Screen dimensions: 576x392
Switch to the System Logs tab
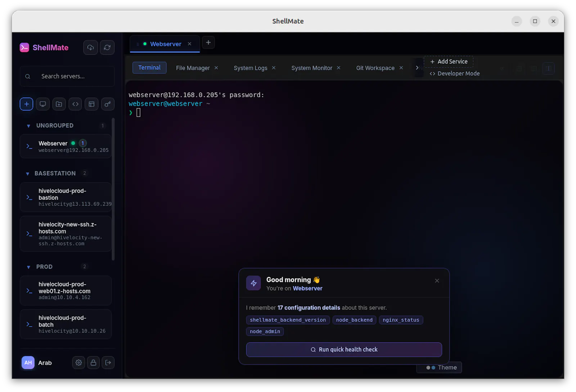[251, 68]
